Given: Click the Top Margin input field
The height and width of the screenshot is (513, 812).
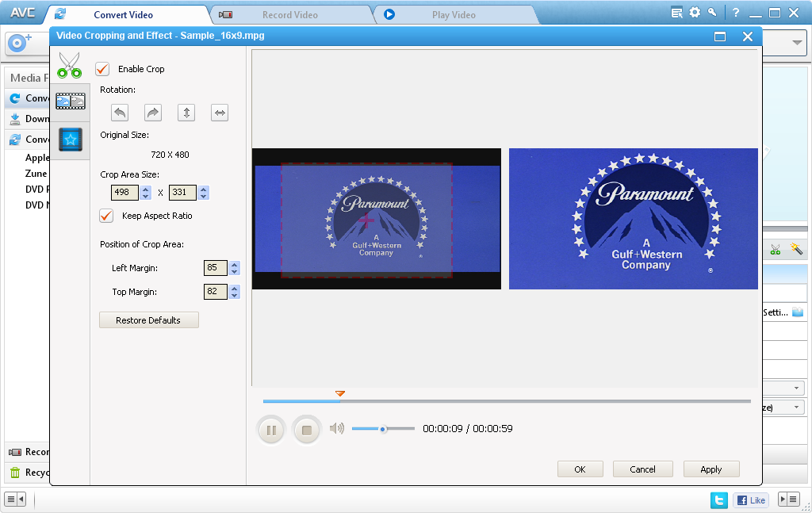Looking at the screenshot, I should pos(216,292).
